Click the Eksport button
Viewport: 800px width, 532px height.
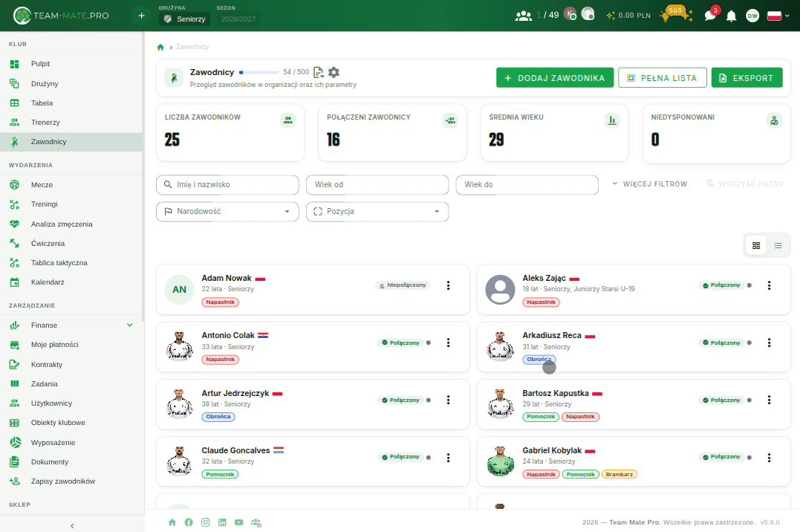pyautogui.click(x=747, y=77)
